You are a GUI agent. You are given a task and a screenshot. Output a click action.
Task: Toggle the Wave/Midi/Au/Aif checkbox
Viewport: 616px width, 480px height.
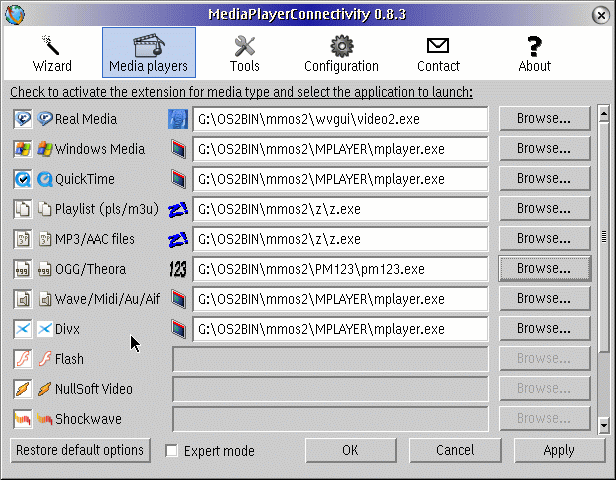[x=23, y=299]
